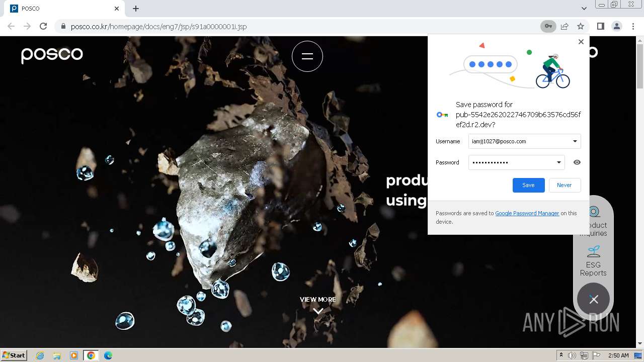644x362 pixels.
Task: Close the floating quick menu with X
Action: coord(594,300)
